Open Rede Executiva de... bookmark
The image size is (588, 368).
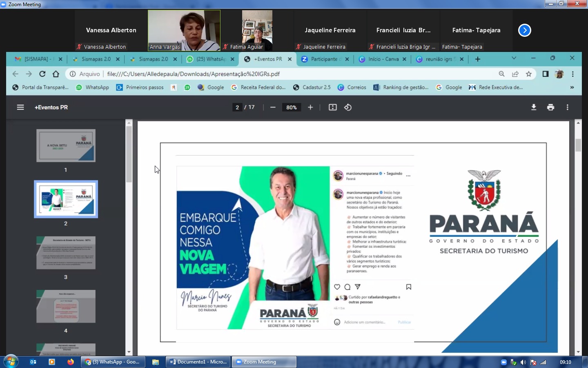pos(496,87)
